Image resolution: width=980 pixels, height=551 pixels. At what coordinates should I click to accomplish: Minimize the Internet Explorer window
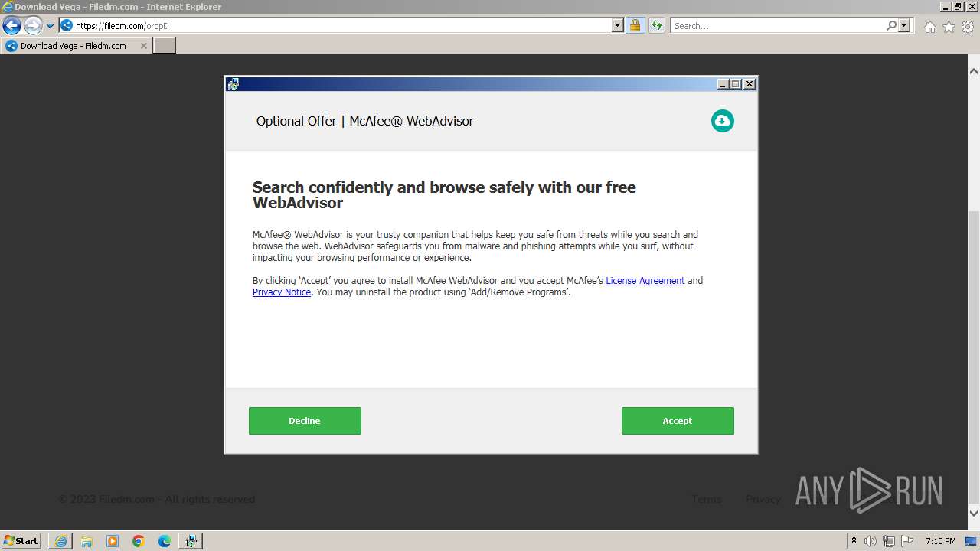[946, 7]
